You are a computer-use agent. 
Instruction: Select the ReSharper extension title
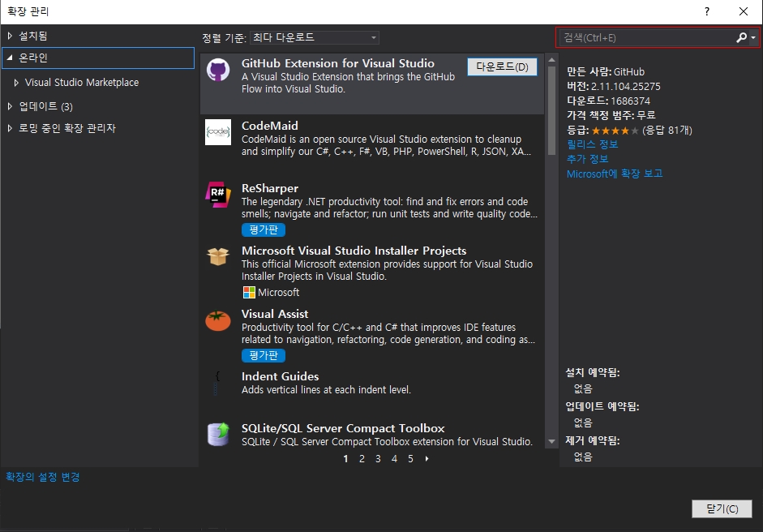coord(270,188)
